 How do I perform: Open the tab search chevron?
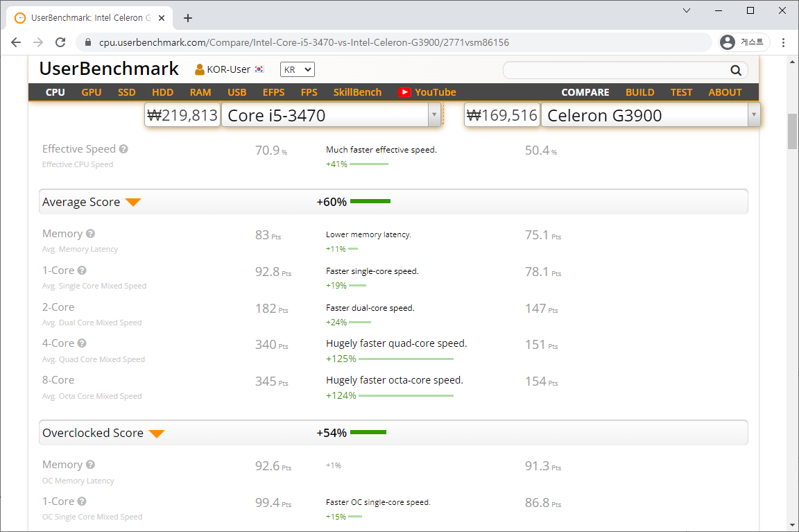(x=687, y=10)
